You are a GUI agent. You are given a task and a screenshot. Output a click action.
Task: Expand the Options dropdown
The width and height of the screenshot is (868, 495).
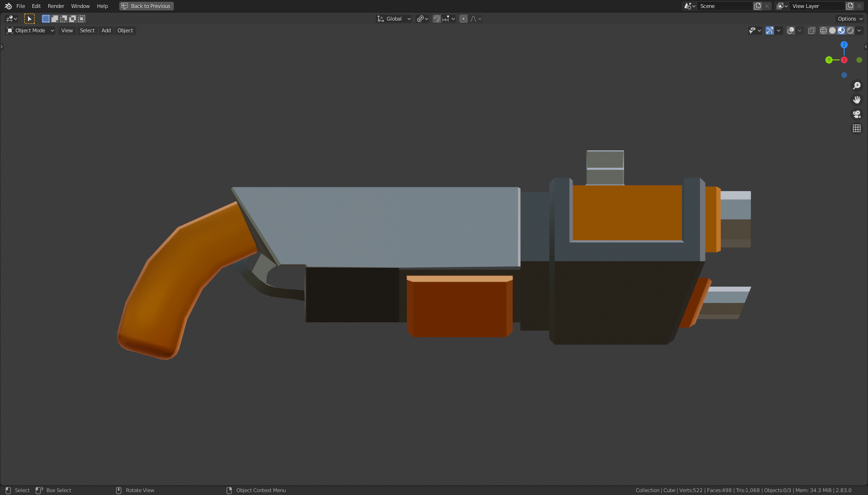849,19
